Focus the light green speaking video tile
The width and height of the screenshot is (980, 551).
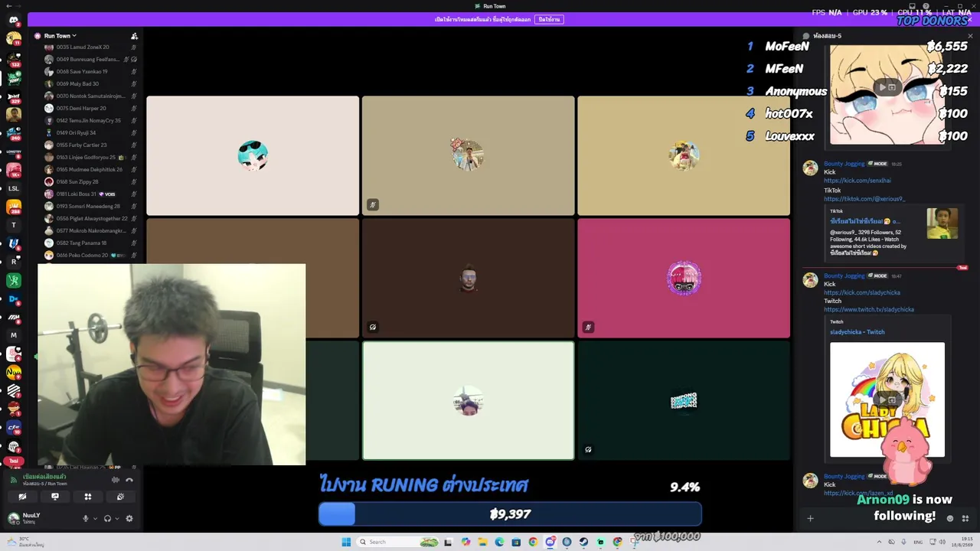click(468, 400)
